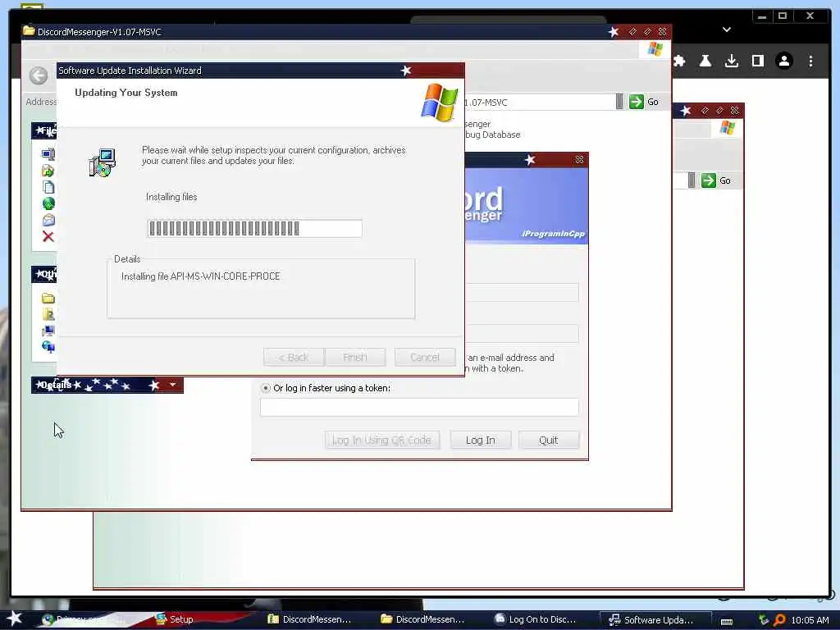Open My Computer icon under Other Places

(48, 331)
